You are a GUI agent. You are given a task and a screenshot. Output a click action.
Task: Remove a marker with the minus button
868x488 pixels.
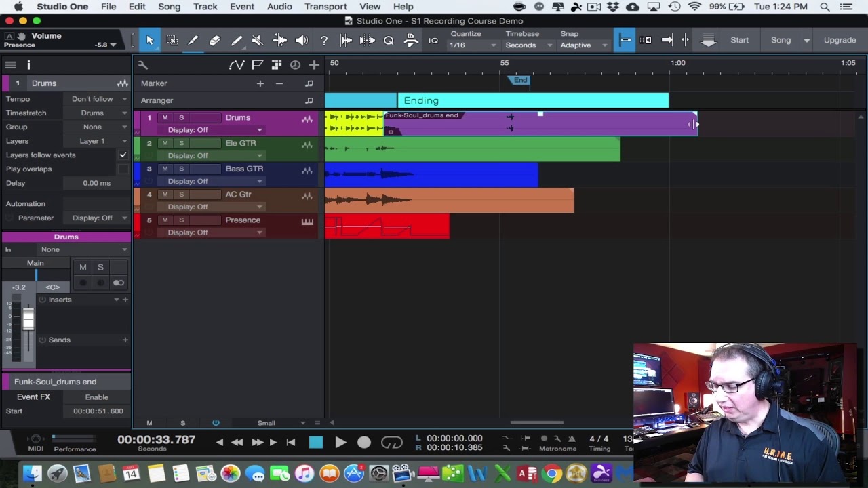(x=279, y=83)
